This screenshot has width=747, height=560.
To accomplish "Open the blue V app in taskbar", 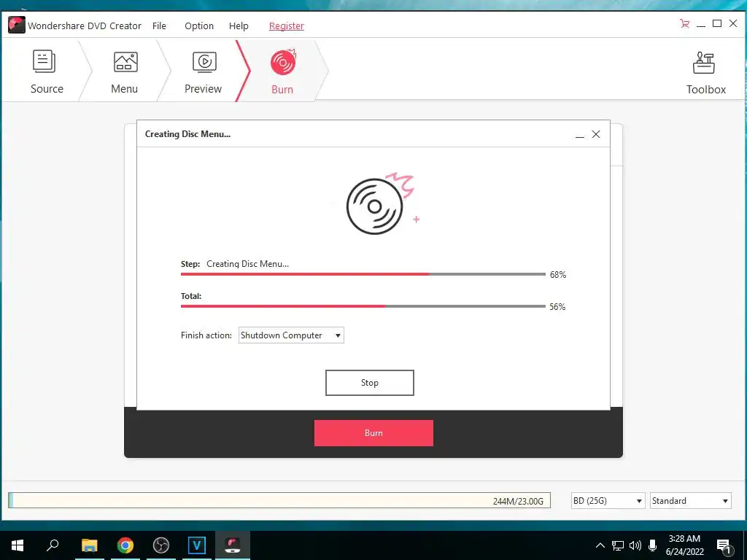I will 197,545.
